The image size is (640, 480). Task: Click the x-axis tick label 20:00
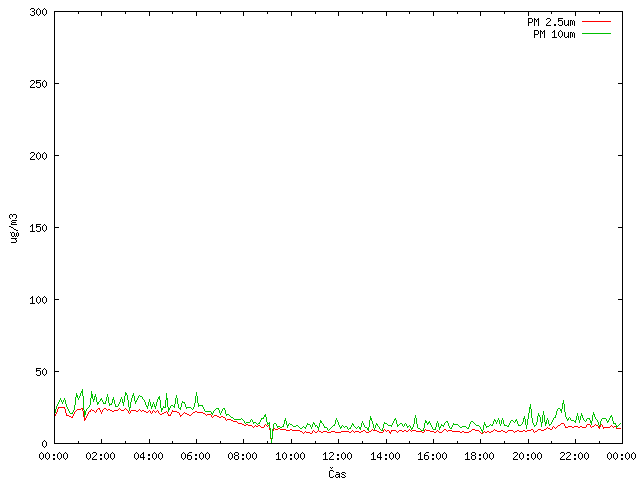(x=527, y=456)
